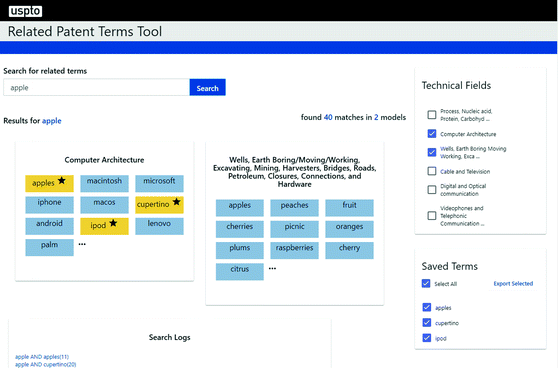Uncheck saved term apples
The image size is (558, 368).
pos(427,307)
